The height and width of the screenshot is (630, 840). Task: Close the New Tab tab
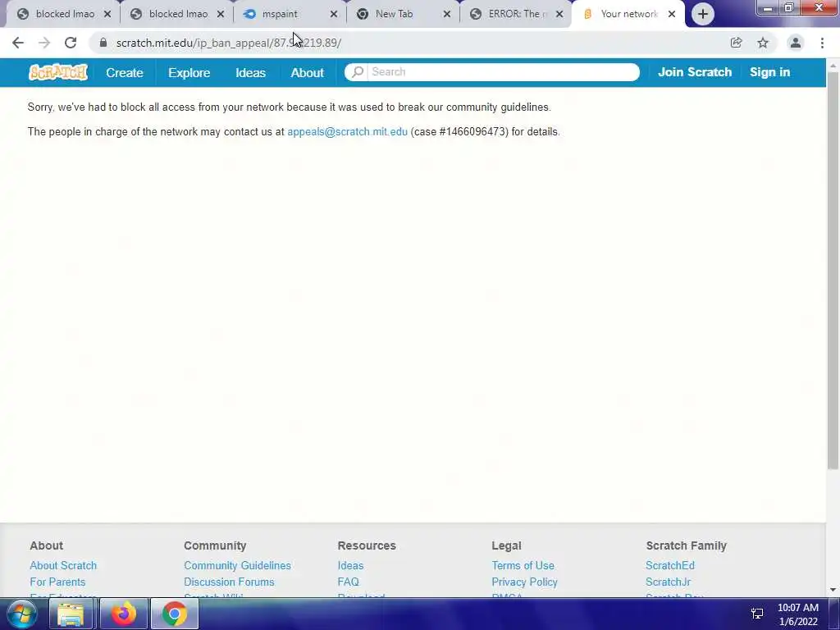pyautogui.click(x=447, y=15)
